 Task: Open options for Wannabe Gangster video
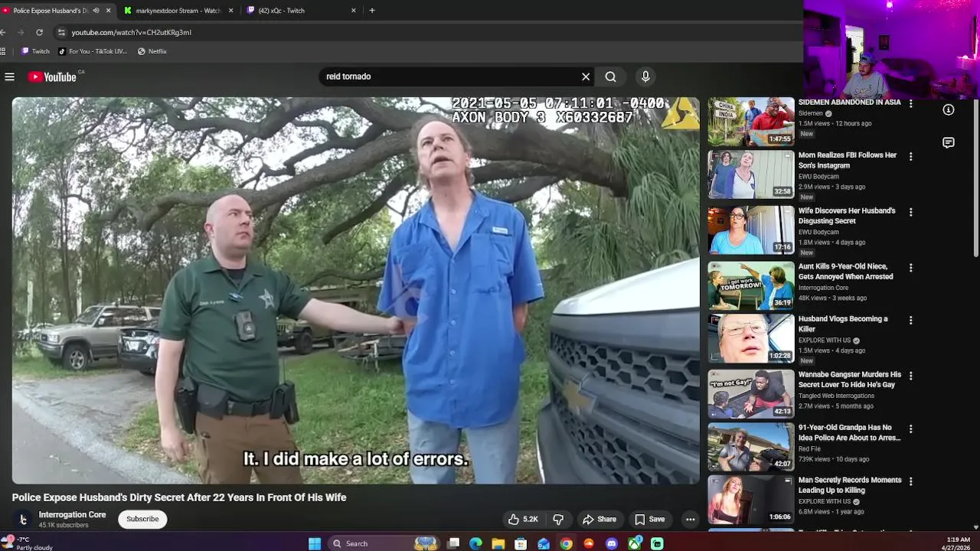(910, 376)
